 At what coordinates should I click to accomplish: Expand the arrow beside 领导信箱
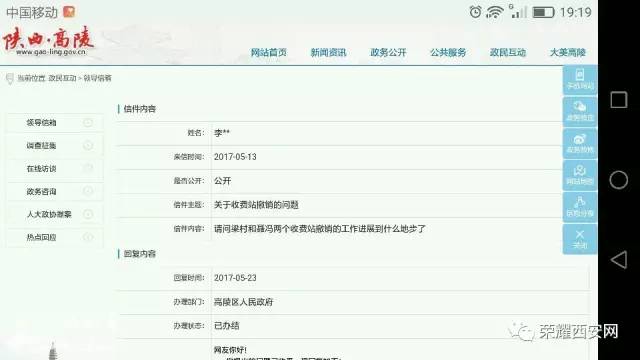coord(88,122)
